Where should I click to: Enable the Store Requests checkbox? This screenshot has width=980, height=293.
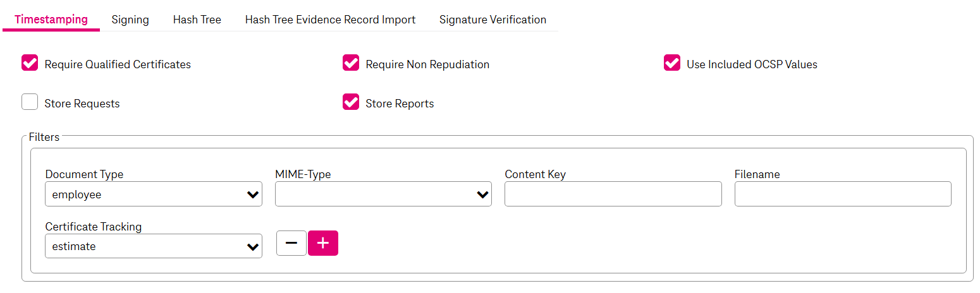pos(30,102)
